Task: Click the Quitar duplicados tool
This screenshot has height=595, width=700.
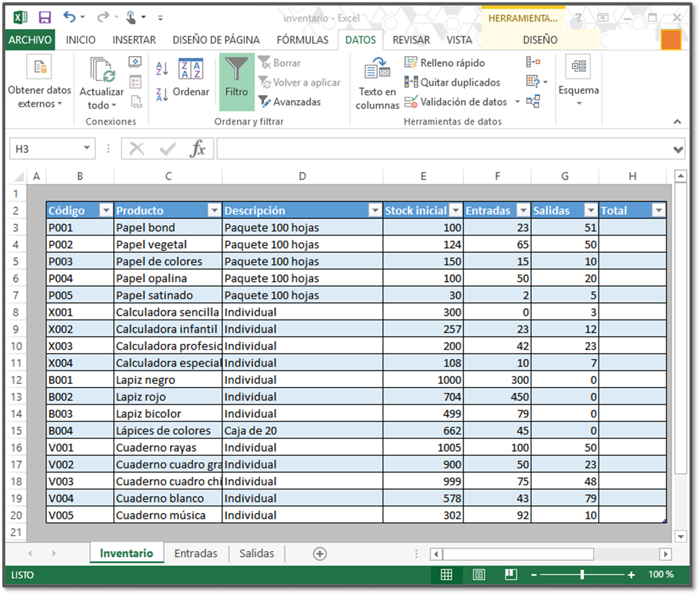Action: click(x=452, y=83)
